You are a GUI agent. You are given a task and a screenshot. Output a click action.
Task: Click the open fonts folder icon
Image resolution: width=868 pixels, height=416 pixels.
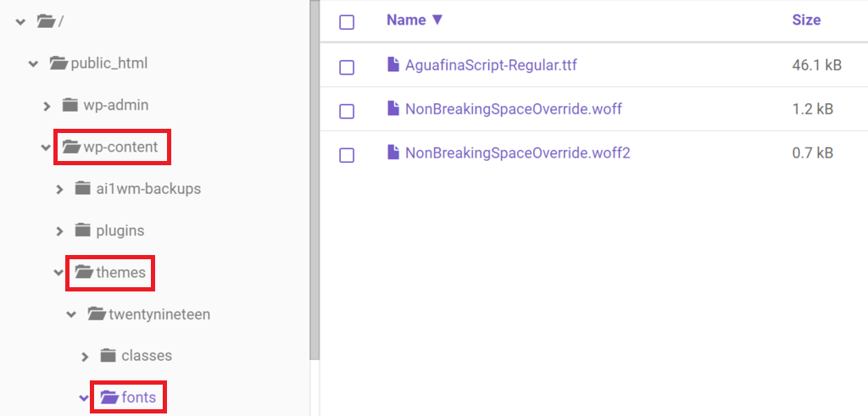[x=109, y=397]
